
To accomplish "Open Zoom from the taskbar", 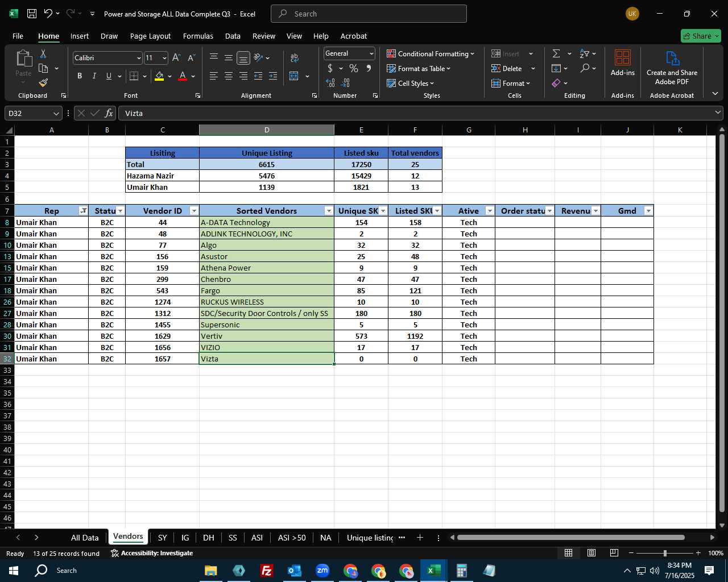I will pos(322,571).
